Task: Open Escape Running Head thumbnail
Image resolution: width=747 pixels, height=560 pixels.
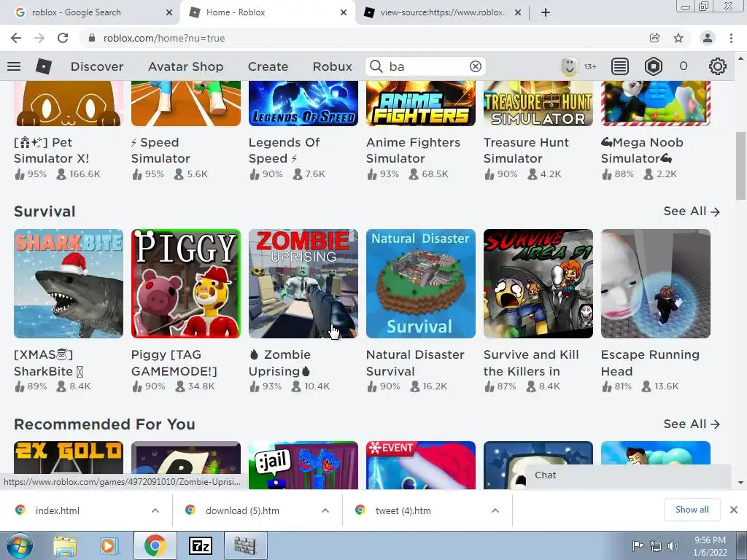Action: 656,284
